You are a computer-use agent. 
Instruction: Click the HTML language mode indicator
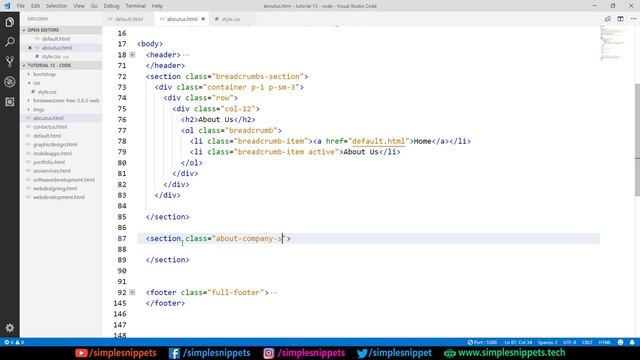click(x=604, y=342)
